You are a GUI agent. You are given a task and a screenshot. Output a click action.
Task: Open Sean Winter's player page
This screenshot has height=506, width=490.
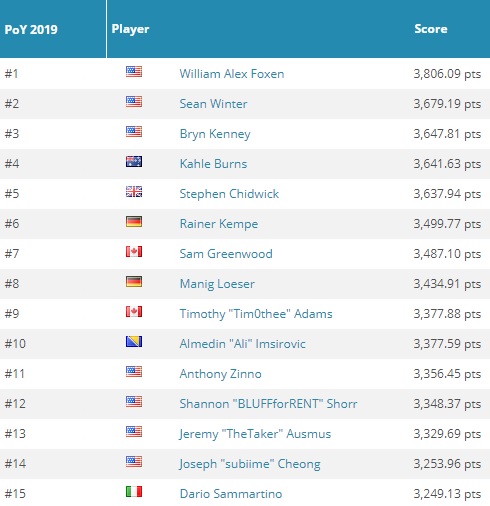[x=213, y=104]
